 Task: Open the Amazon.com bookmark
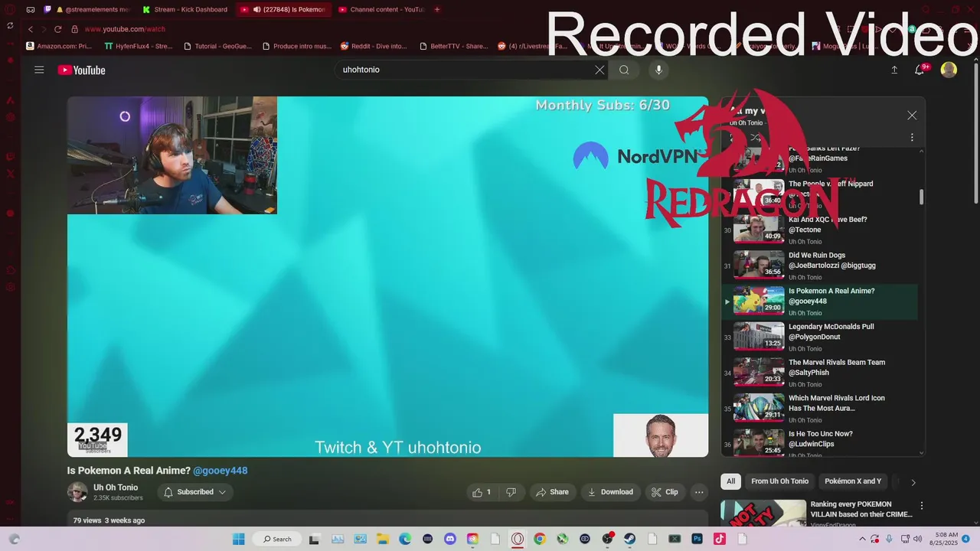coord(59,46)
